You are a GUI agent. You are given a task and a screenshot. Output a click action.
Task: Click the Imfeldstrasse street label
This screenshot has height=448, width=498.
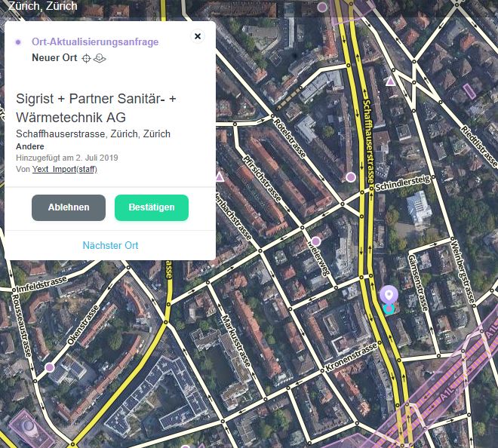click(x=41, y=284)
